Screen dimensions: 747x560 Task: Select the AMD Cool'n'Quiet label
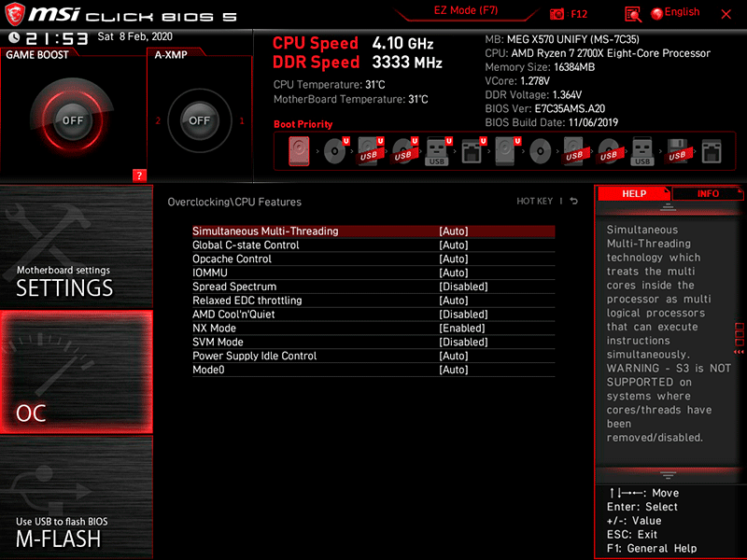point(233,314)
